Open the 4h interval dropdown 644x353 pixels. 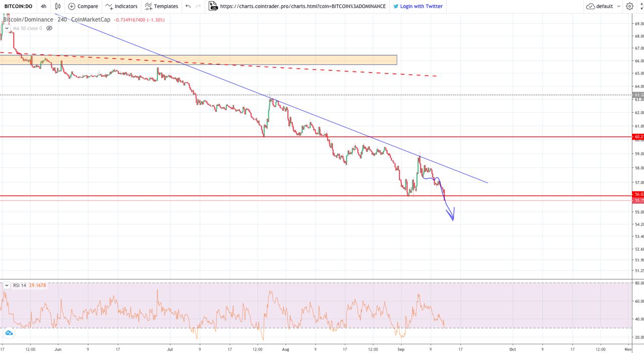click(x=44, y=6)
